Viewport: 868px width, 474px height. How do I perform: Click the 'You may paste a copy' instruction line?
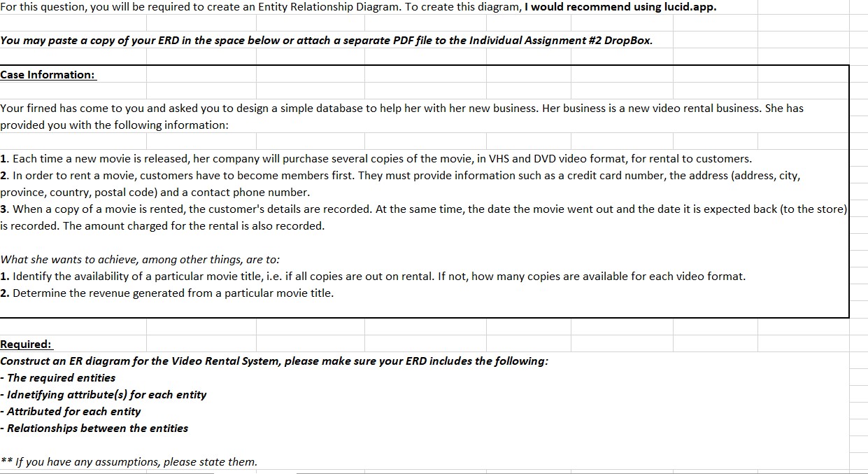pos(327,41)
